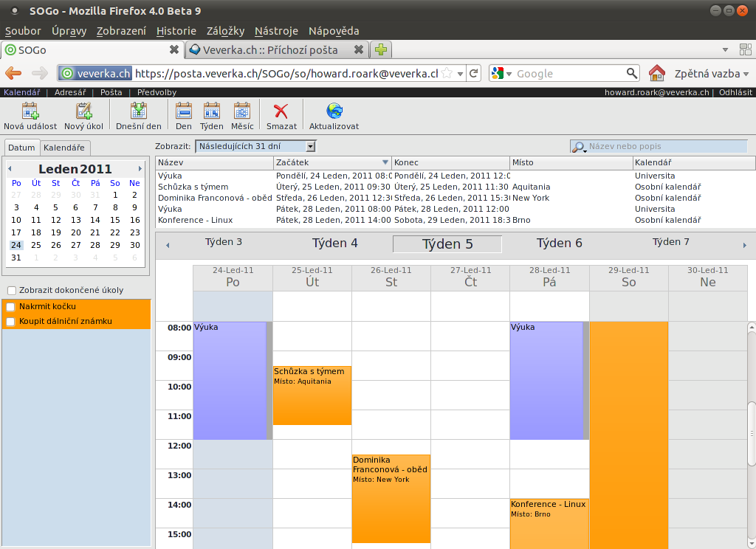Open the Adresář module link

tap(70, 92)
